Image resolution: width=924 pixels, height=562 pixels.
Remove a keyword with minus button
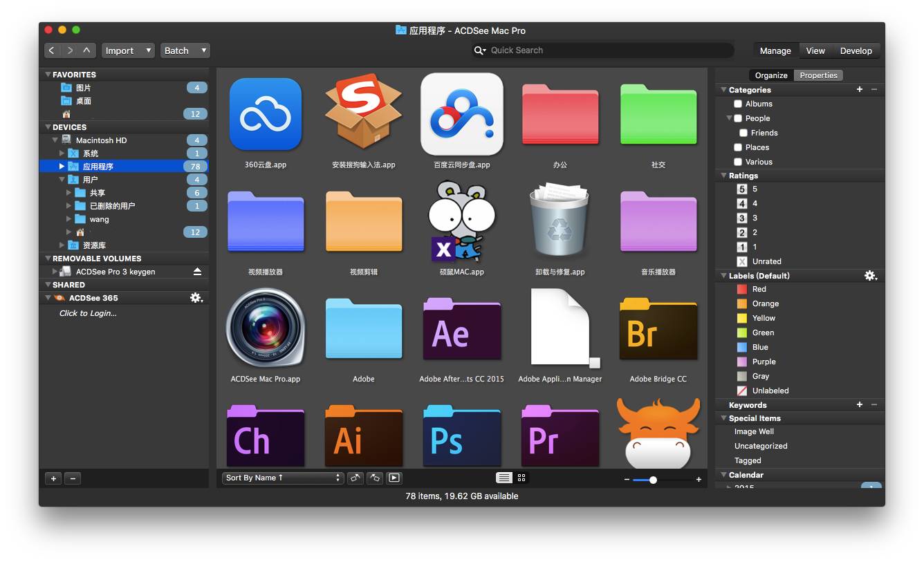pos(874,405)
